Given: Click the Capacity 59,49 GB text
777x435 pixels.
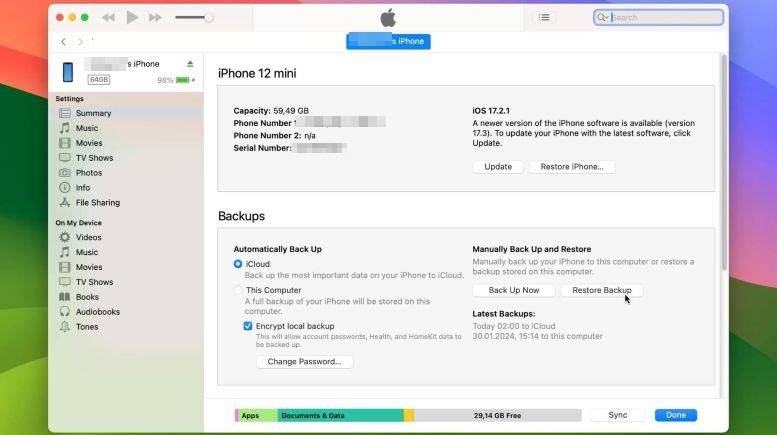Looking at the screenshot, I should click(271, 110).
